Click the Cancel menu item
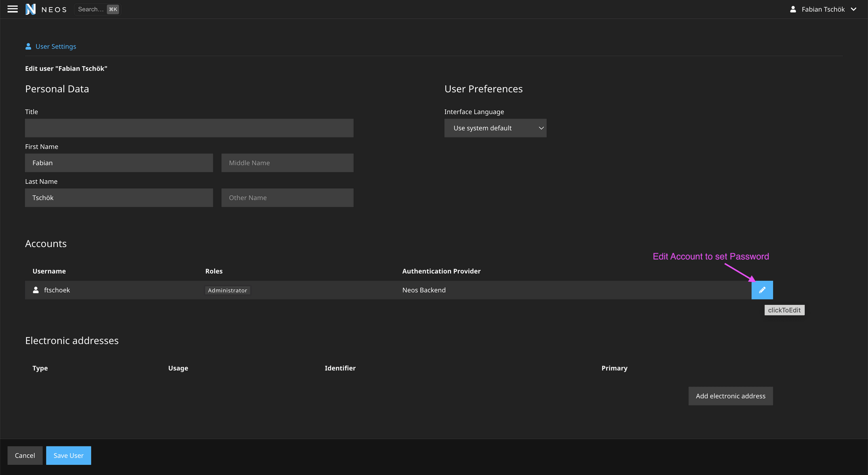 [x=24, y=455]
